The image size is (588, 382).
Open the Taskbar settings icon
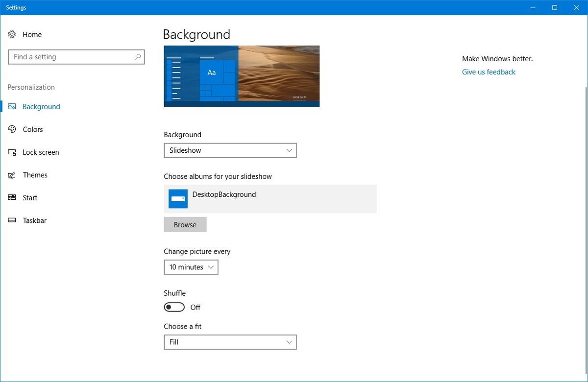[12, 220]
